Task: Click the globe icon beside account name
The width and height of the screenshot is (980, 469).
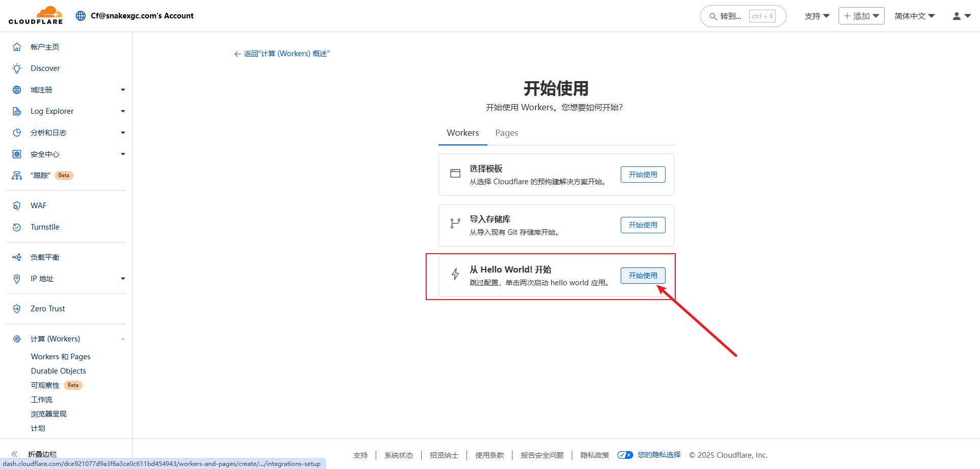Action: coord(81,16)
